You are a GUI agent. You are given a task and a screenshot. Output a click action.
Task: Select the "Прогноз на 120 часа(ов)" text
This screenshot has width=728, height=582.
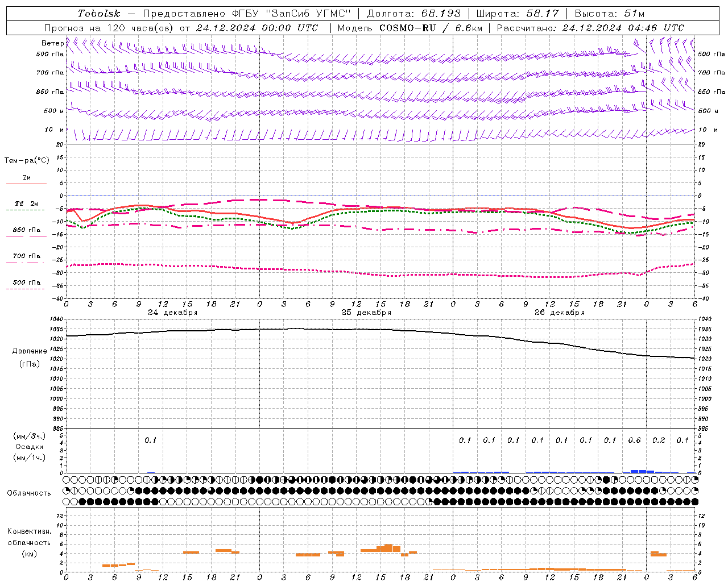pyautogui.click(x=109, y=28)
